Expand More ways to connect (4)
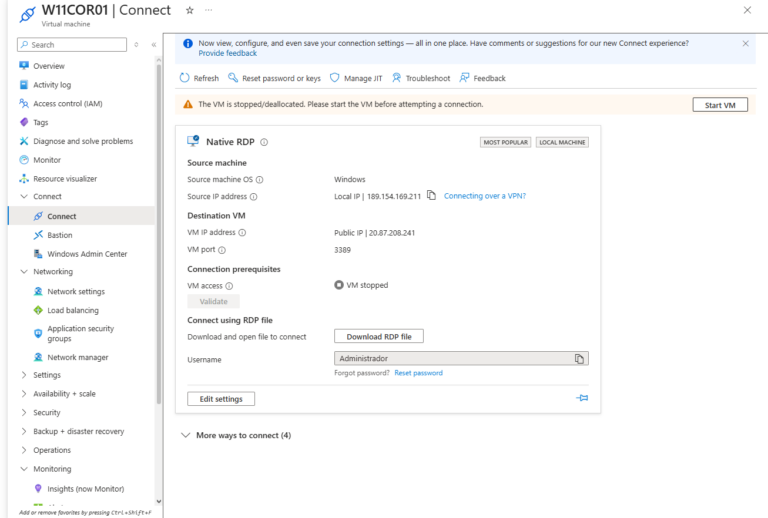 (236, 435)
